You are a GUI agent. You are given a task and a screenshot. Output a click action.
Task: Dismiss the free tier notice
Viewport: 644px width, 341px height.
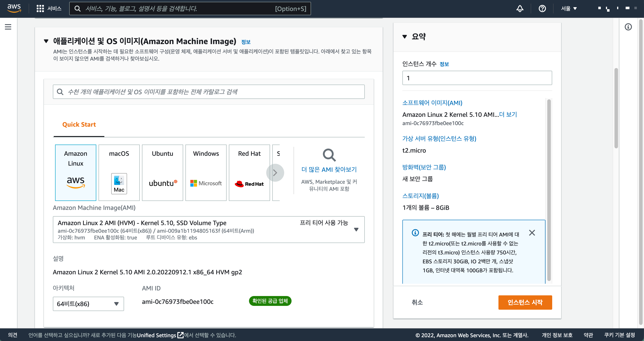coord(532,232)
